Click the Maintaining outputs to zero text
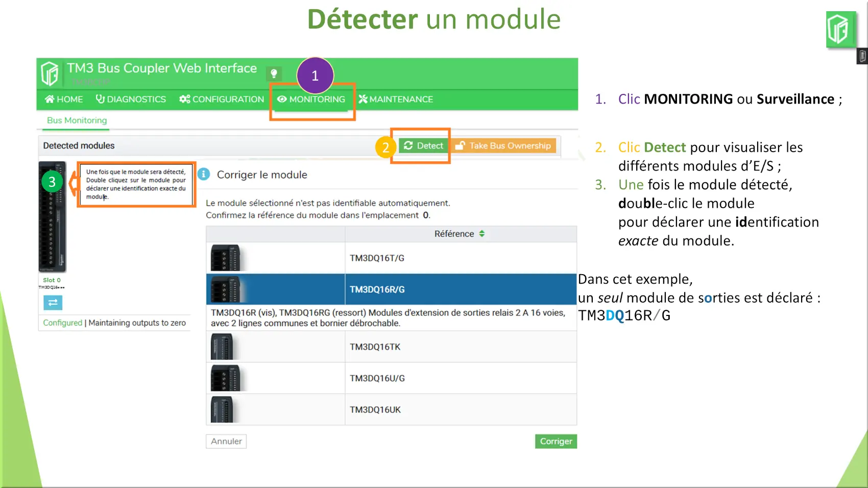868x488 pixels. [137, 323]
